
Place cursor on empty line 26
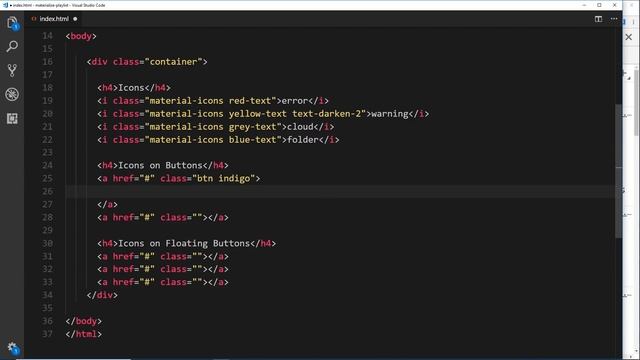(340, 191)
